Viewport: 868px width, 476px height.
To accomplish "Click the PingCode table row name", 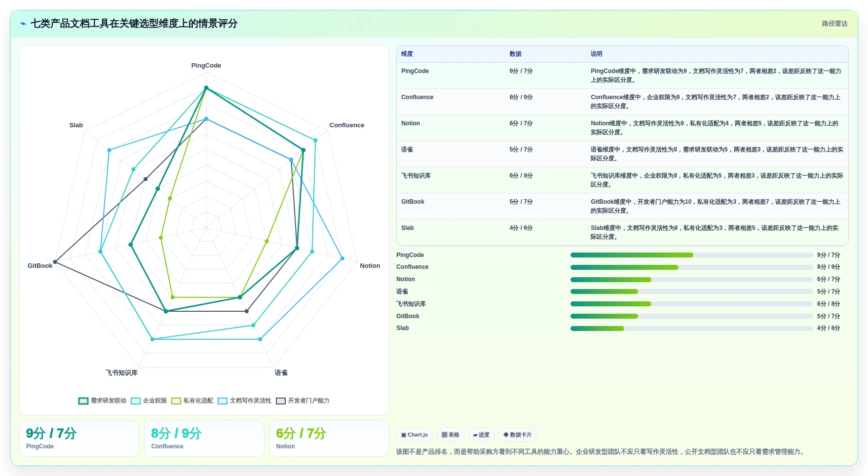I will point(415,71).
